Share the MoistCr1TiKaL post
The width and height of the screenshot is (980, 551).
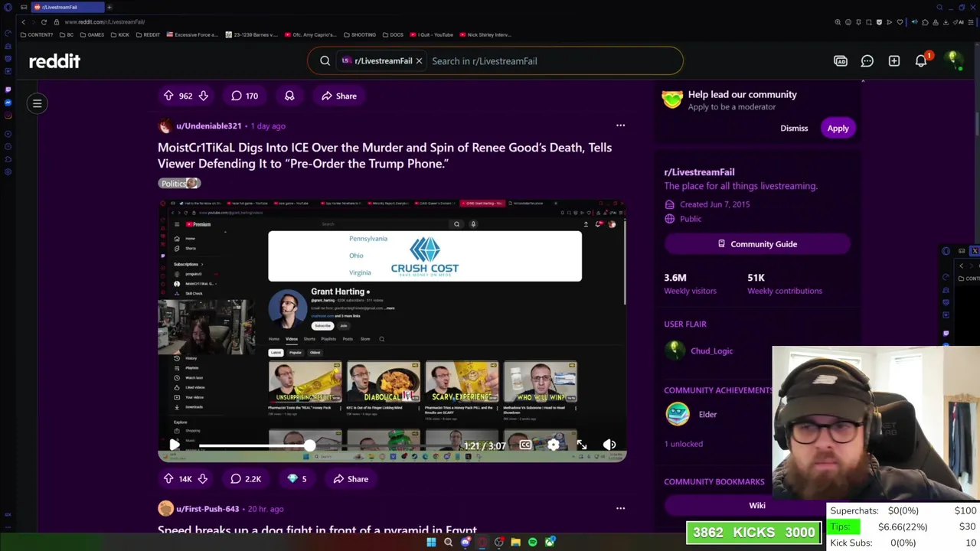pos(351,479)
